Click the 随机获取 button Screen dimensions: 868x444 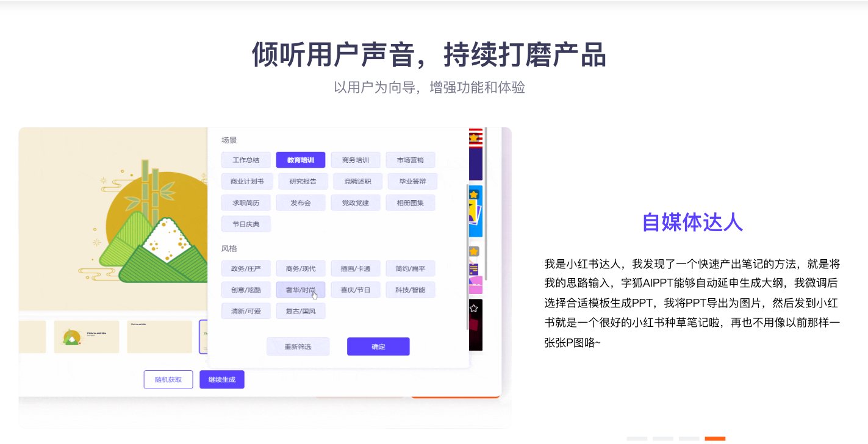click(x=168, y=379)
